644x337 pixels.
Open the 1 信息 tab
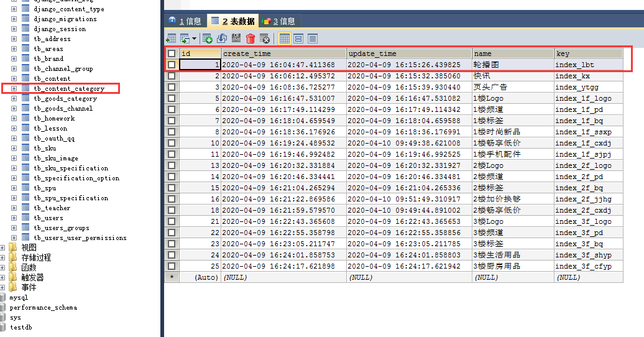(185, 21)
